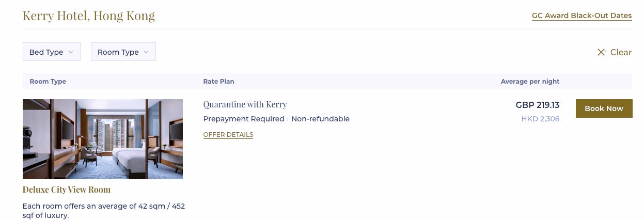Click the Prepayment Required label

(244, 119)
